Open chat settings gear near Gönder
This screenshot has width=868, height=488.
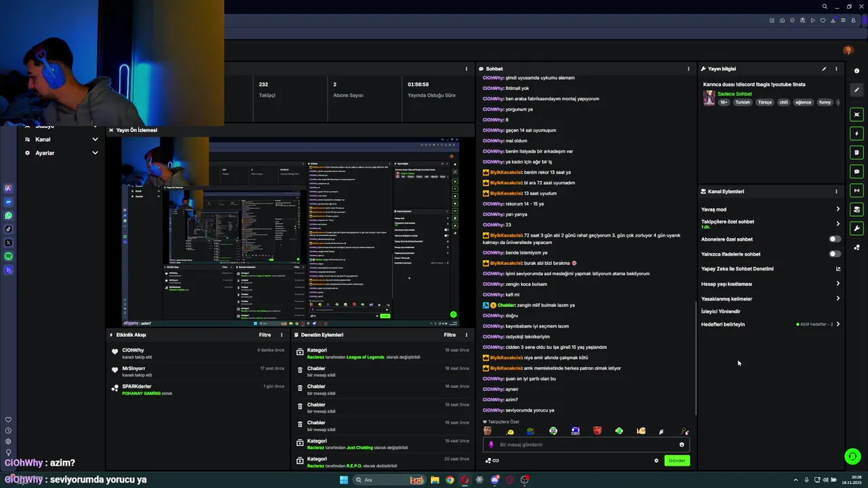coord(656,460)
